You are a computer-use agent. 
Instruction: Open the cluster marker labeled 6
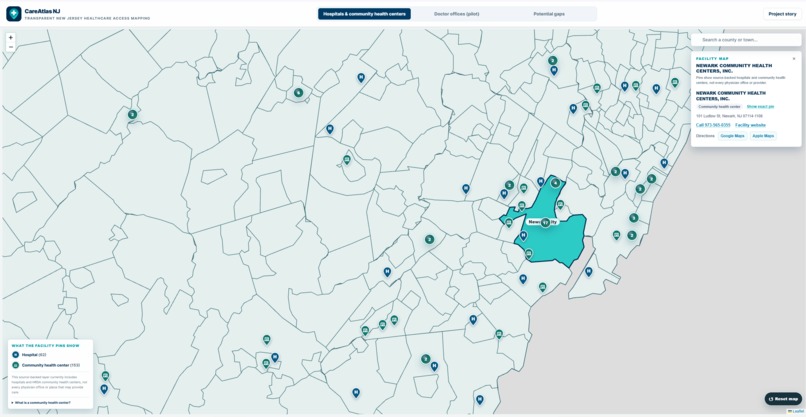pos(298,93)
